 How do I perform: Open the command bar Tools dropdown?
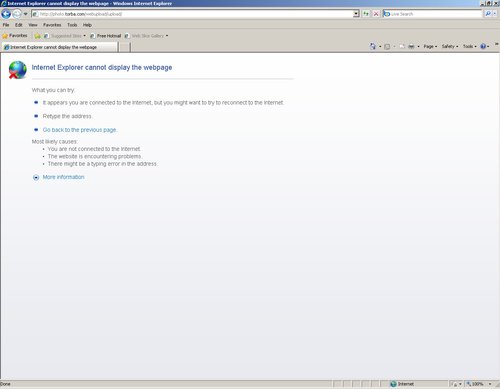tap(470, 46)
